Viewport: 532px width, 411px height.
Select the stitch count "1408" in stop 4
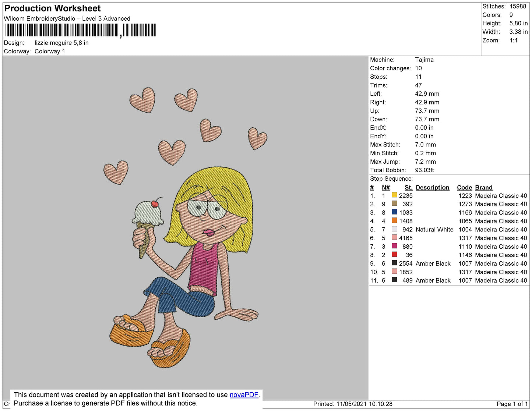406,221
